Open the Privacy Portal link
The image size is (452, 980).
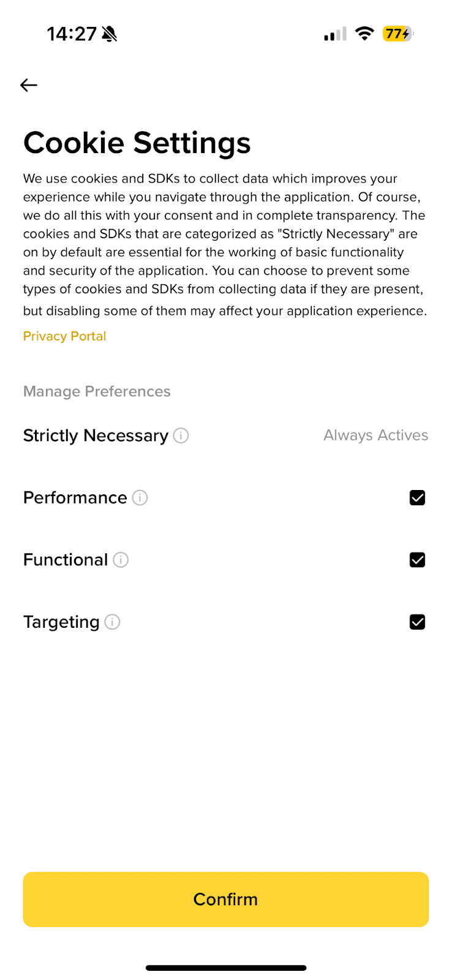(x=64, y=336)
